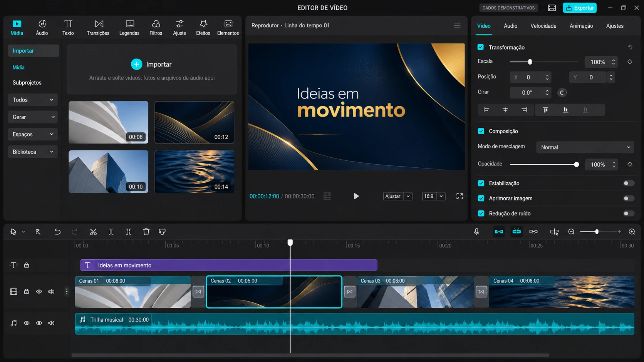
Task: Click the align top icon
Action: (545, 110)
